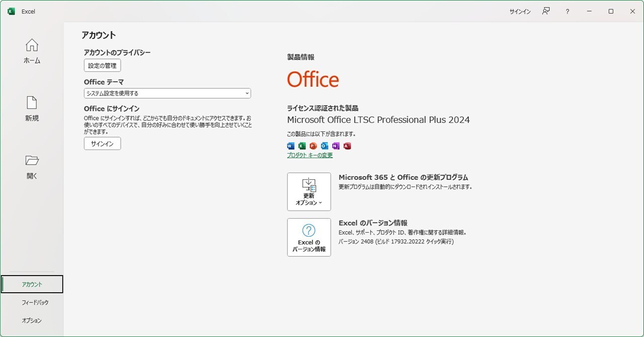Screen dimensions: 644x337
Task: Click the Outlook product icon
Action: click(325, 146)
